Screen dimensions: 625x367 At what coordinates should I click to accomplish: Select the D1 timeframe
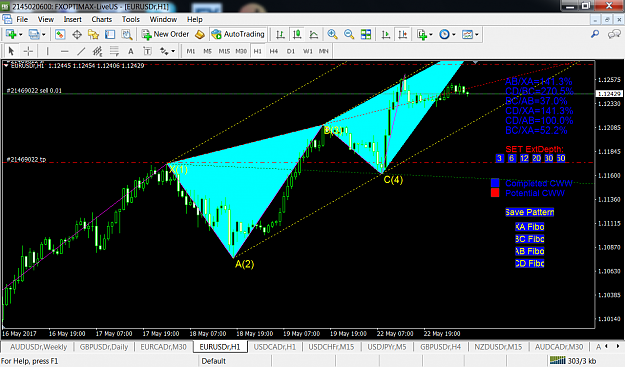[x=291, y=51]
